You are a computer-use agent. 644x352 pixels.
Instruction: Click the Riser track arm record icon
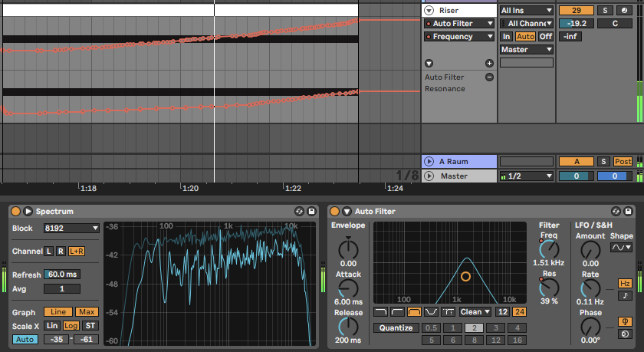click(x=624, y=10)
